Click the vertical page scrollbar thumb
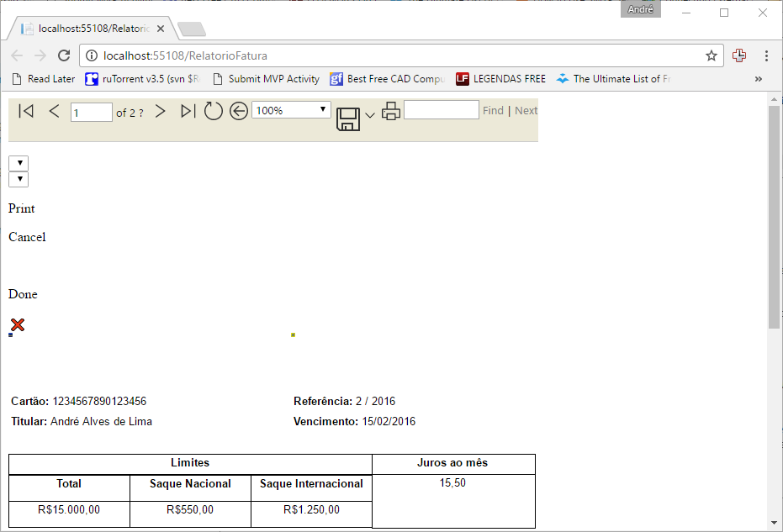This screenshot has height=532, width=783. (x=774, y=219)
